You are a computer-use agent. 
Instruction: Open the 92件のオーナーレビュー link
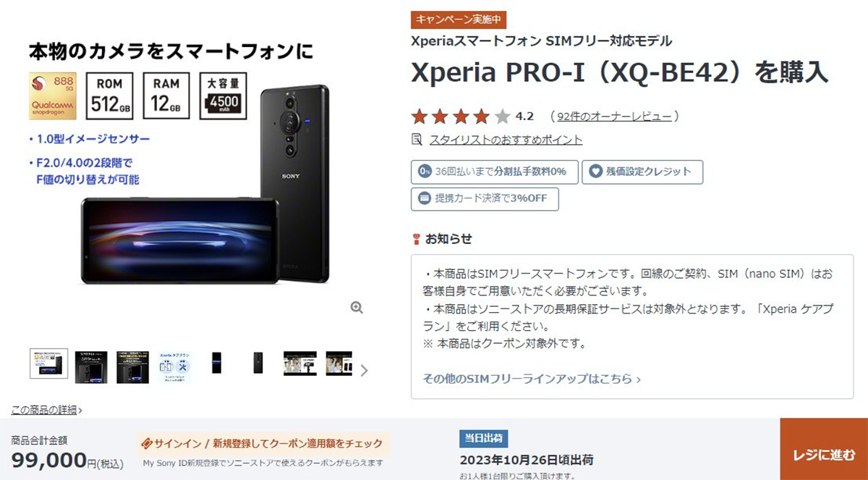[615, 116]
